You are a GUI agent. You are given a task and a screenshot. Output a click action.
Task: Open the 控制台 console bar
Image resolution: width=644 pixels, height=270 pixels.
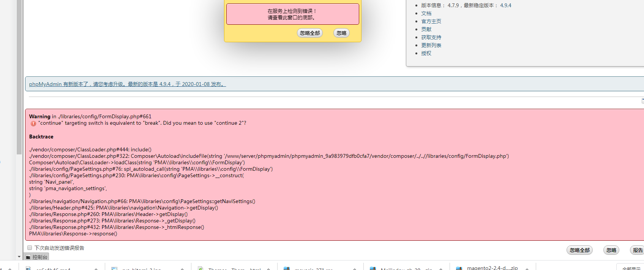(x=37, y=257)
